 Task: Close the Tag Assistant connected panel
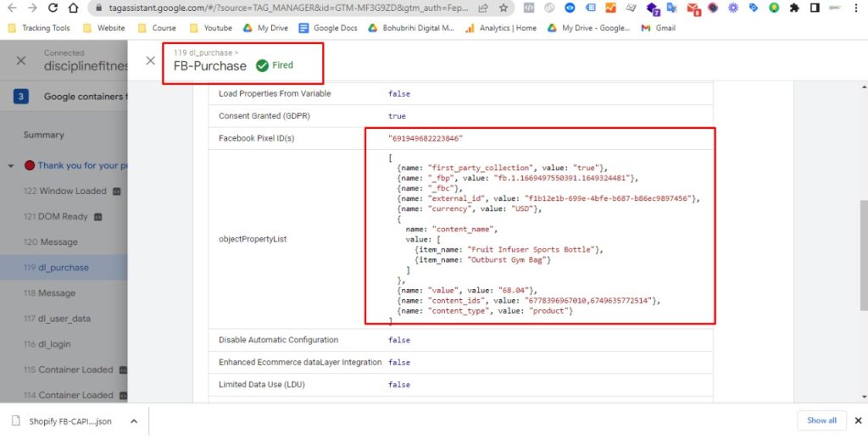(x=21, y=61)
